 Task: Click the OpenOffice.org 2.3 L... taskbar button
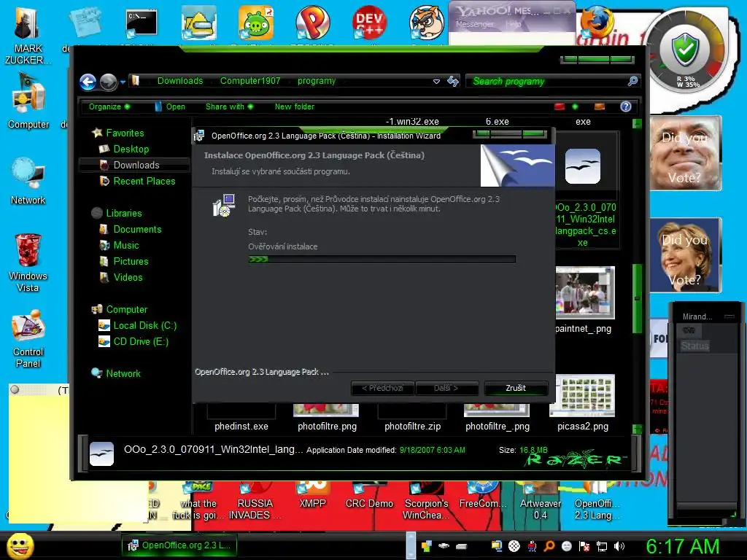(179, 545)
